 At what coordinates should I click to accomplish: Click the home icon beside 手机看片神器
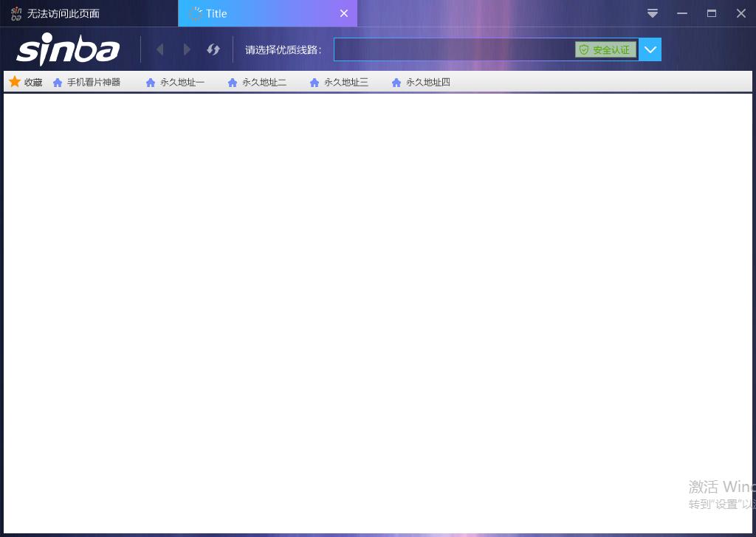pyautogui.click(x=58, y=82)
